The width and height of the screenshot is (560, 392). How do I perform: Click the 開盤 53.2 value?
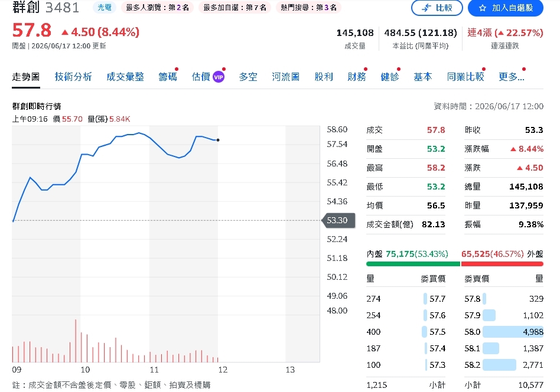pyautogui.click(x=436, y=149)
